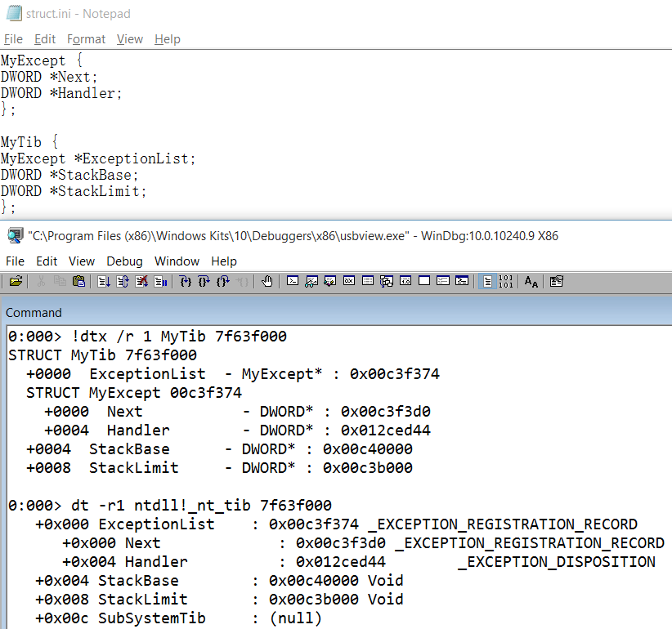Open the Debug menu in WinDbg
Image resolution: width=672 pixels, height=629 pixels.
point(125,261)
